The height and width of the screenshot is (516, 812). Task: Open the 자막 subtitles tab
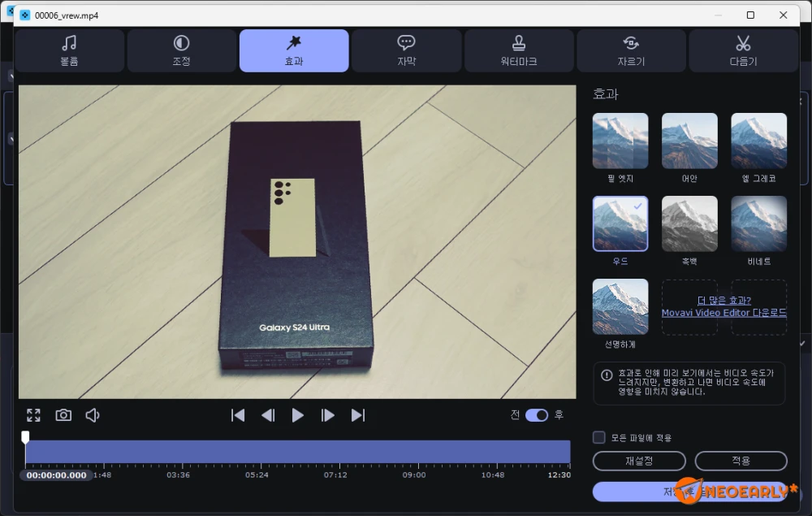407,50
